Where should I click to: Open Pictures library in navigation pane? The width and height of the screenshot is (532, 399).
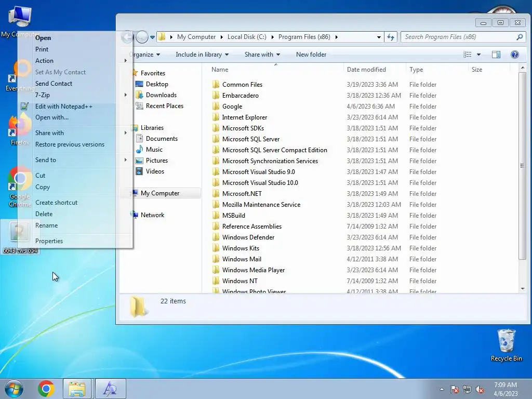pos(157,160)
